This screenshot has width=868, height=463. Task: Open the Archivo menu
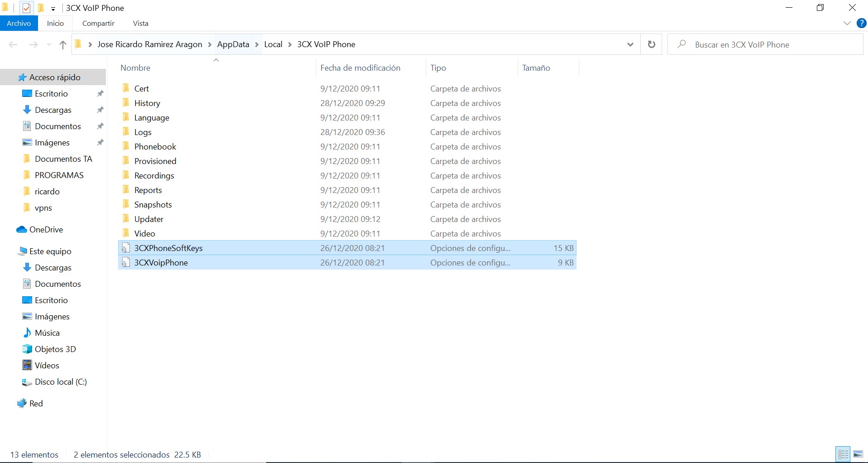pos(19,23)
